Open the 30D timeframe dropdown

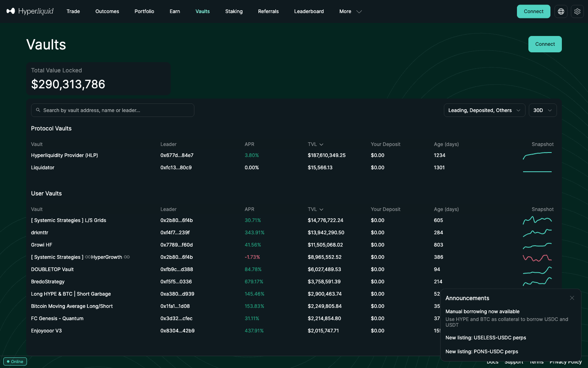click(543, 110)
